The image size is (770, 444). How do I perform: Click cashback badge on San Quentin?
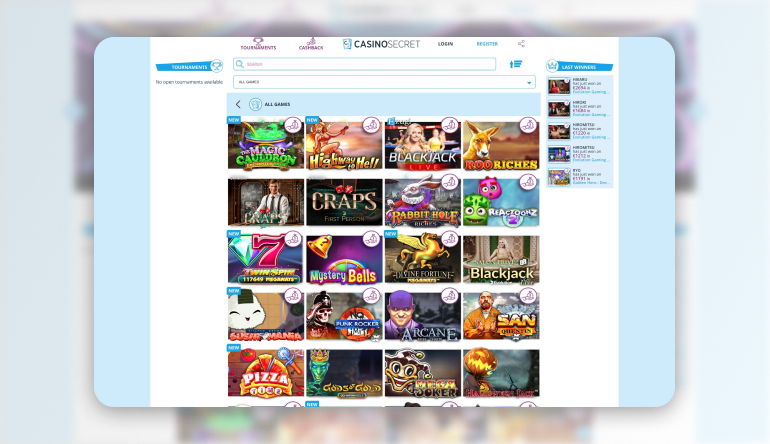tap(528, 296)
